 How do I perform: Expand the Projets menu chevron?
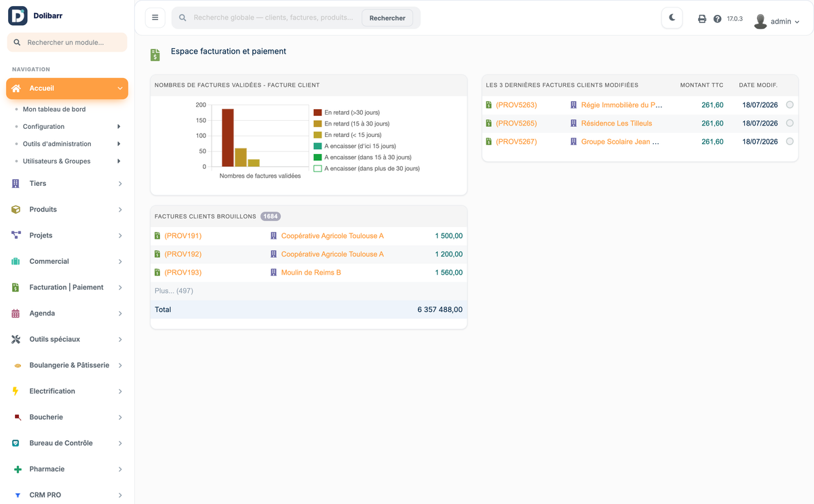120,235
